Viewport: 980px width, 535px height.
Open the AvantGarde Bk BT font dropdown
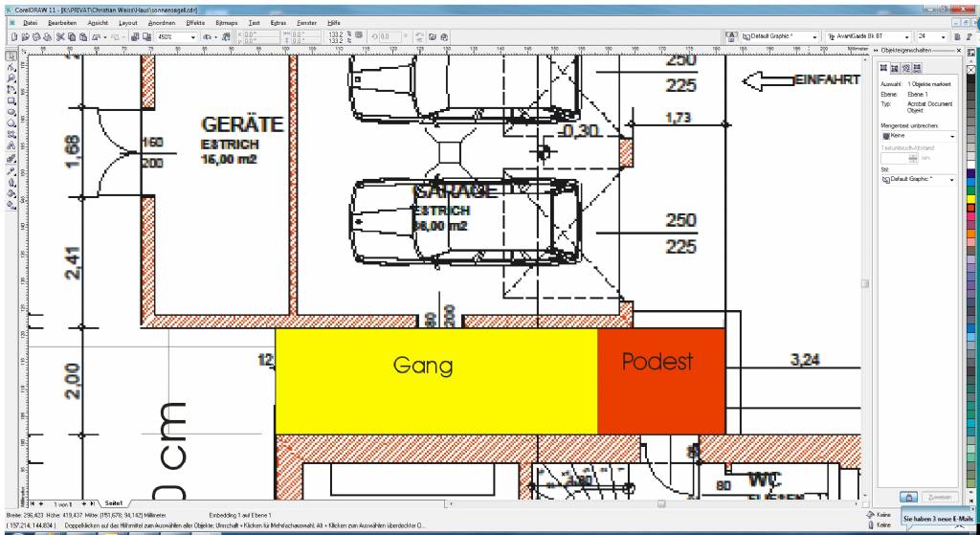(x=907, y=36)
